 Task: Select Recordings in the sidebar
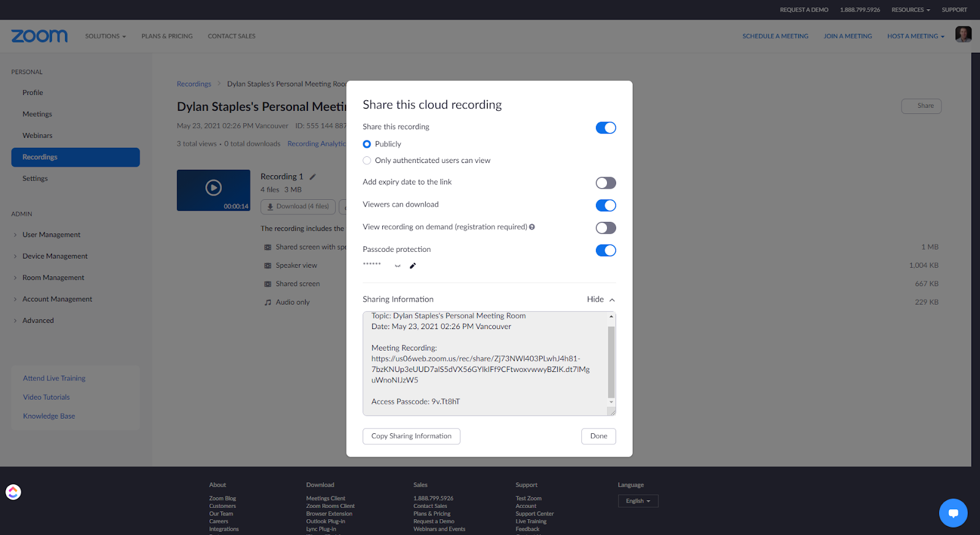click(75, 157)
